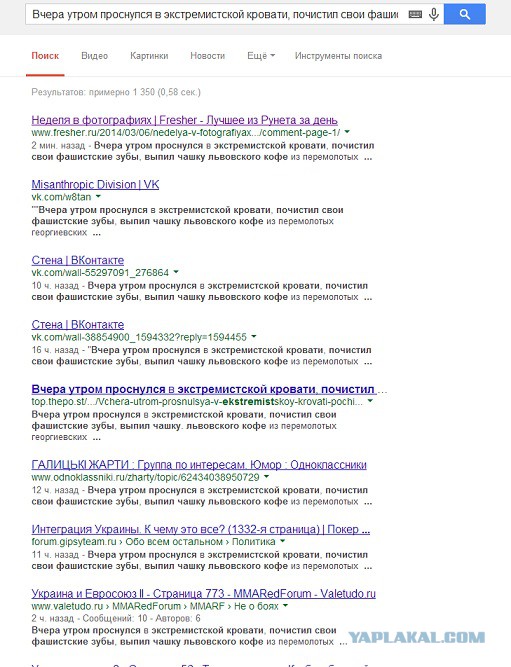Switch to the Видео tab

click(94, 56)
